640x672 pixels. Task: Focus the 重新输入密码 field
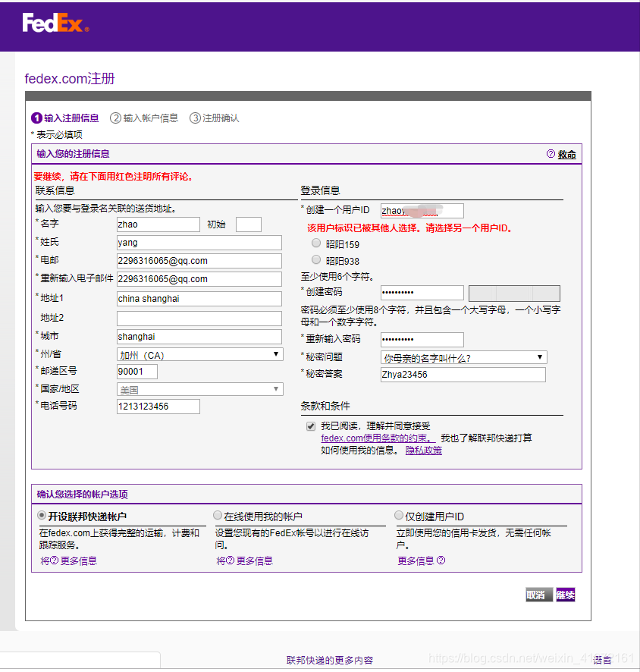[422, 340]
